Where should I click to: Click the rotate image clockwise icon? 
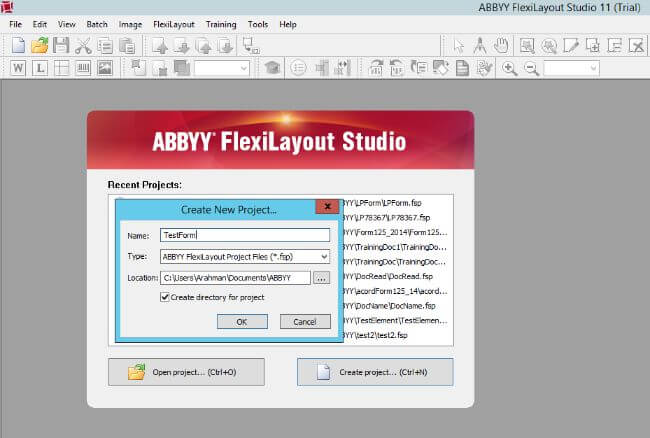[x=376, y=68]
